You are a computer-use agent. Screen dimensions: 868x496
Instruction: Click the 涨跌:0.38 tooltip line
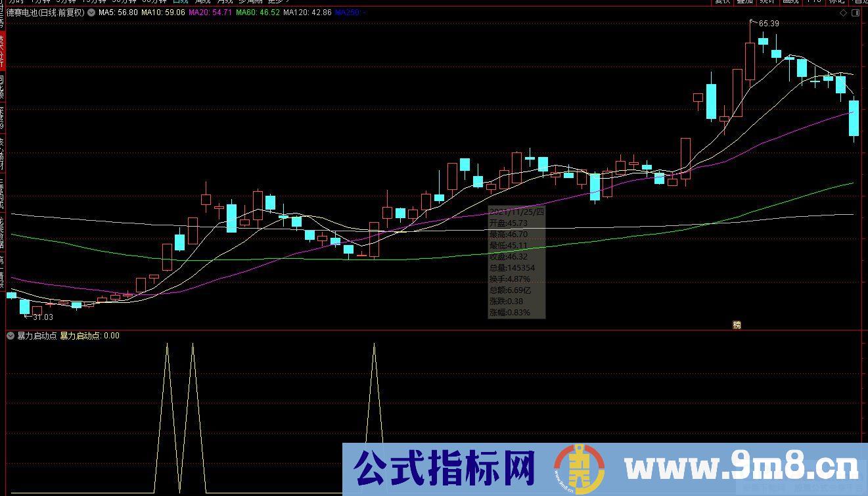point(506,302)
